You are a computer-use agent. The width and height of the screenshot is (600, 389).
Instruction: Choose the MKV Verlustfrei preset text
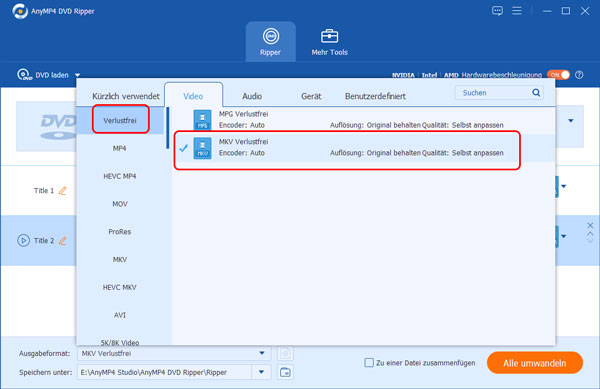click(243, 142)
